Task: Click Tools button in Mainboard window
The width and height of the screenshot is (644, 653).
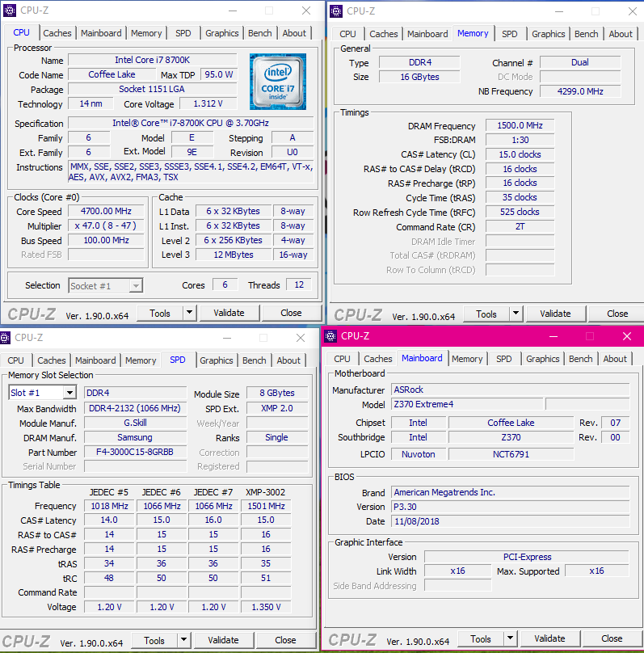Action: point(481,638)
